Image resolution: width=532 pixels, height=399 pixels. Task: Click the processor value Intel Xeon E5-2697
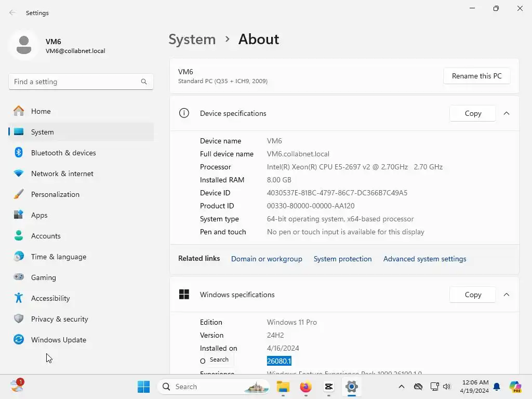click(x=354, y=167)
